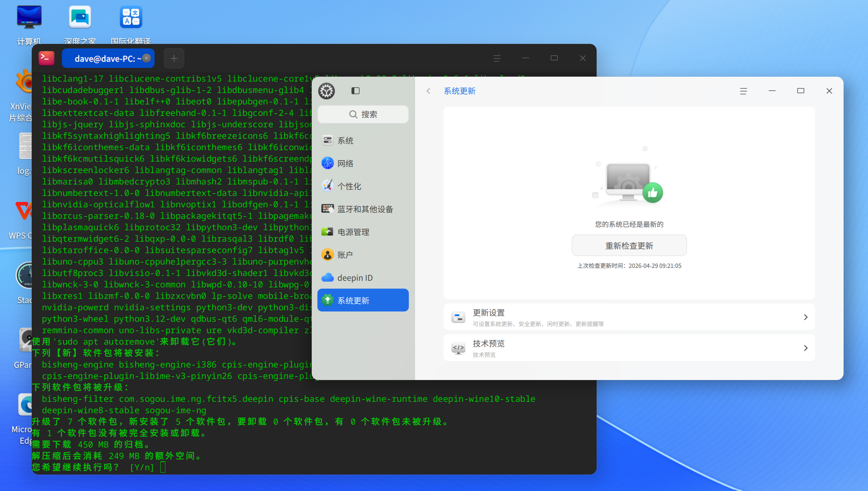Open the 技术预览 row
The height and width of the screenshot is (491, 868).
pyautogui.click(x=629, y=348)
